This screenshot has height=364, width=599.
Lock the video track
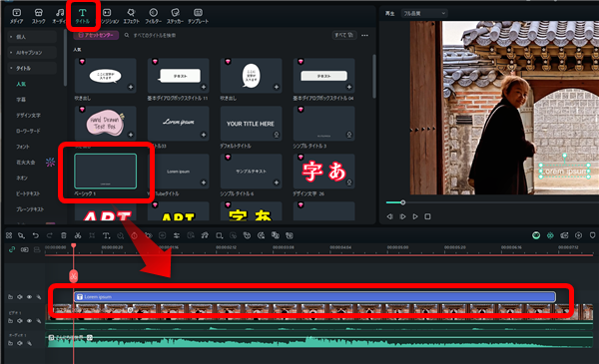pos(39,321)
